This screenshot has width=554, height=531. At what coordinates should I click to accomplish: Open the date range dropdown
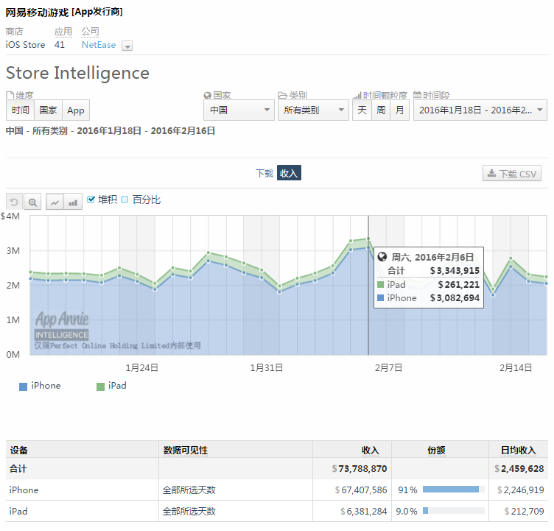tap(480, 110)
